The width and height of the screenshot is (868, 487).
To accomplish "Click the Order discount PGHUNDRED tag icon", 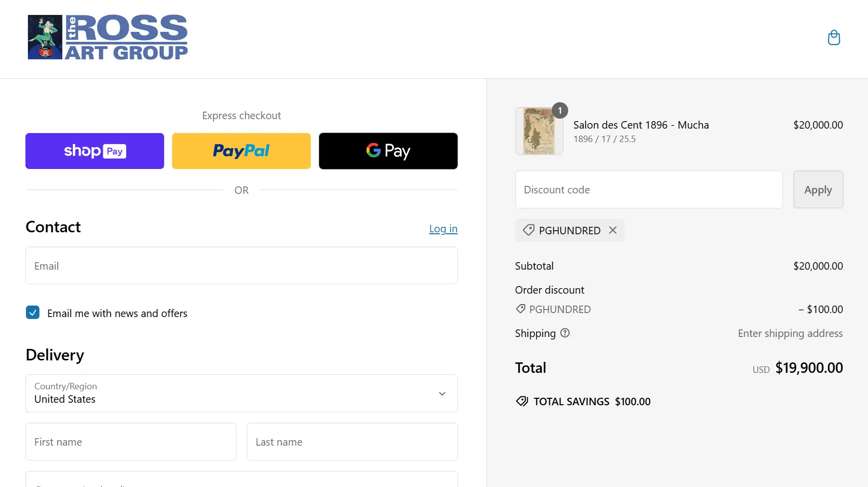I will point(520,309).
